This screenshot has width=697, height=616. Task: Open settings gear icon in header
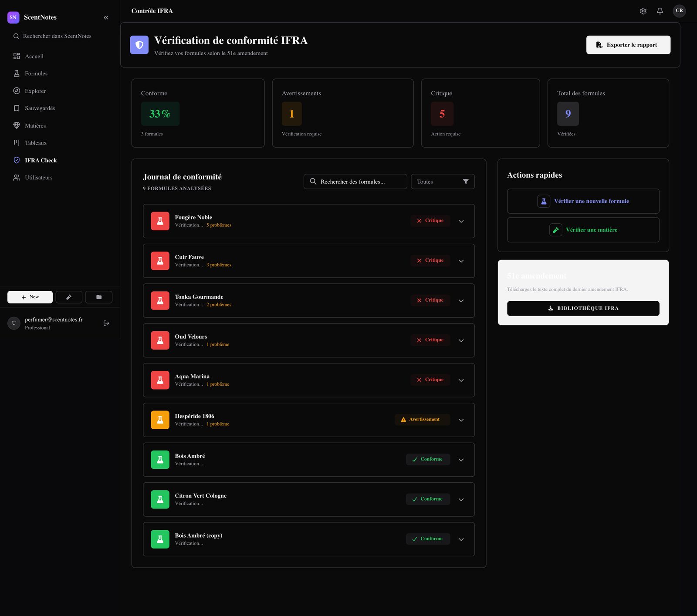(x=643, y=11)
